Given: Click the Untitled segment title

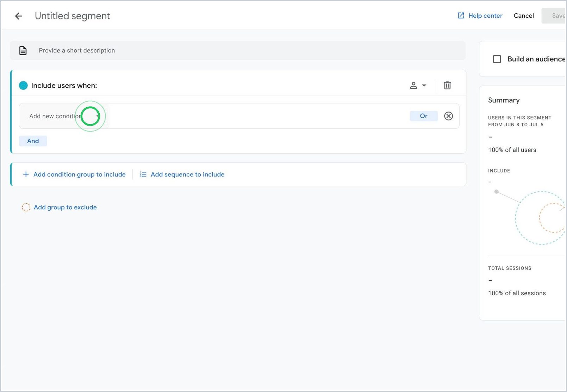Looking at the screenshot, I should point(72,16).
